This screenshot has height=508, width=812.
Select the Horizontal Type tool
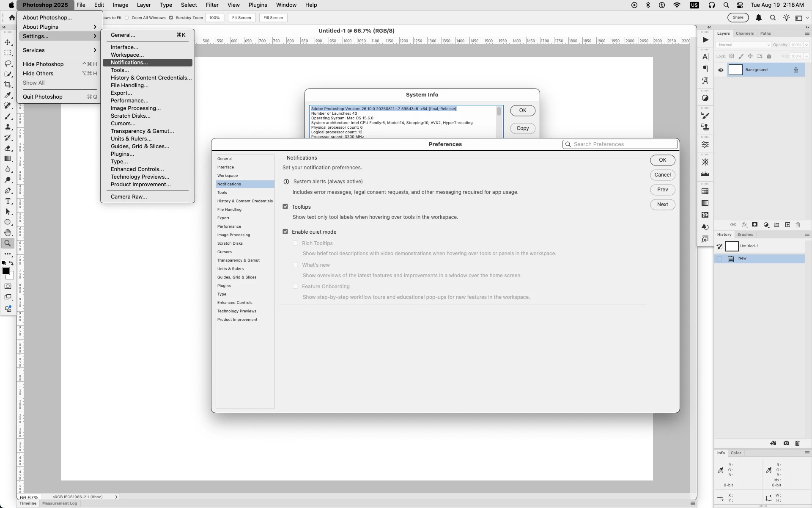coord(8,201)
